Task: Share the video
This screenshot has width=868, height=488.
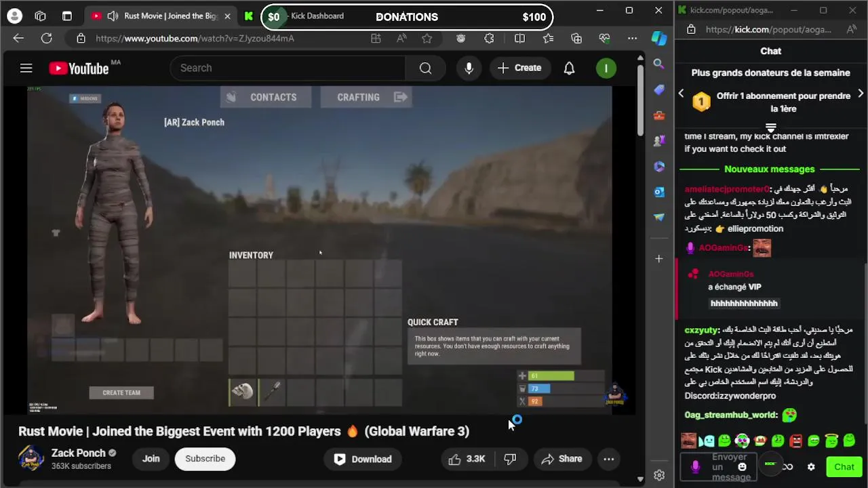Action: tap(561, 459)
